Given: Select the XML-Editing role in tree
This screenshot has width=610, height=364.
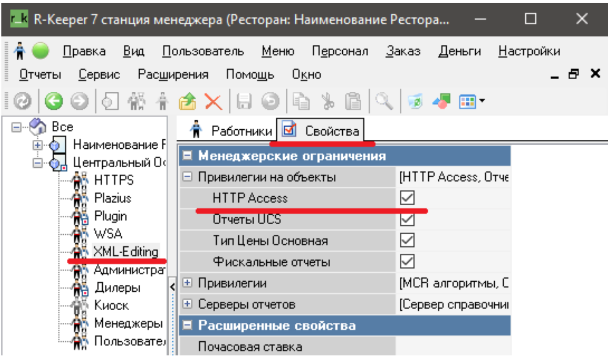Looking at the screenshot, I should click(126, 251).
